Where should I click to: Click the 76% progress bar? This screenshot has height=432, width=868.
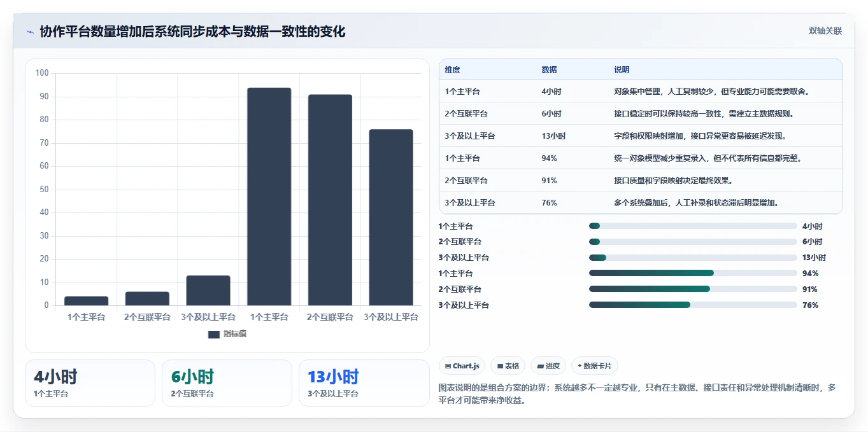click(x=693, y=305)
